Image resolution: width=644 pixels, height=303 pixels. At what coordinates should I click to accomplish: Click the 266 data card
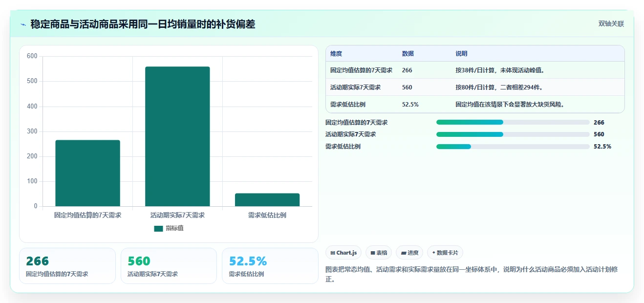click(x=67, y=266)
